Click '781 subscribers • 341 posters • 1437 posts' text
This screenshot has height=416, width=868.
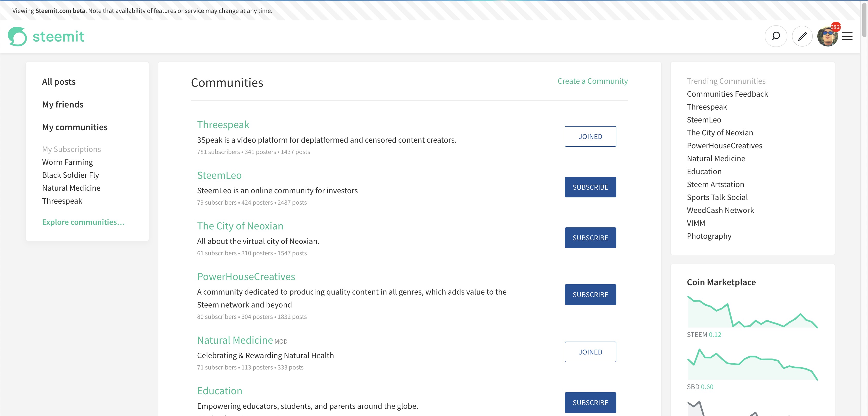pyautogui.click(x=253, y=152)
